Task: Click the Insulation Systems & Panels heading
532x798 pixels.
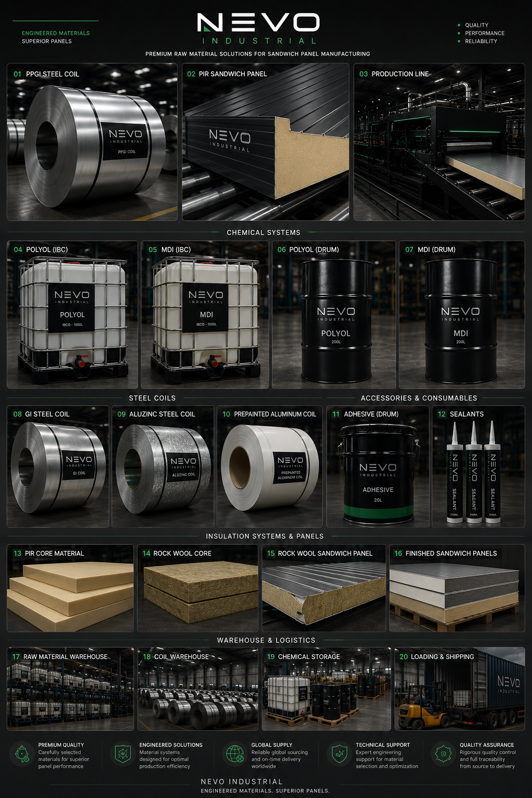Action: (264, 536)
